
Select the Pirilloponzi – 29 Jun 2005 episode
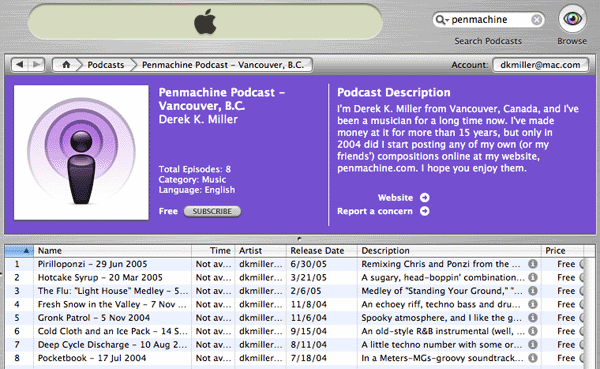(92, 264)
